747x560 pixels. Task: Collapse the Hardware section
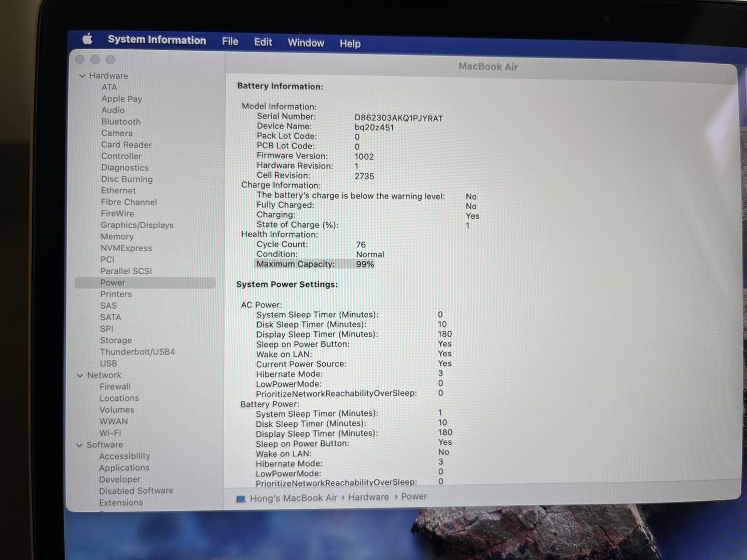[x=82, y=76]
